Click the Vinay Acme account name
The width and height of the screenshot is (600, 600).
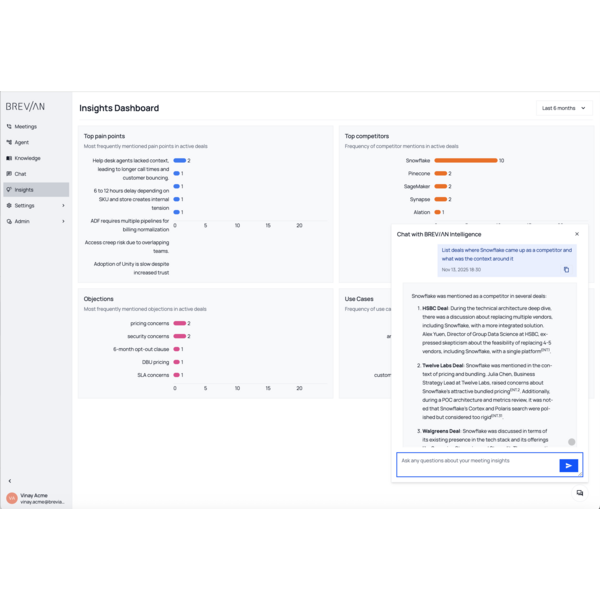[x=34, y=495]
